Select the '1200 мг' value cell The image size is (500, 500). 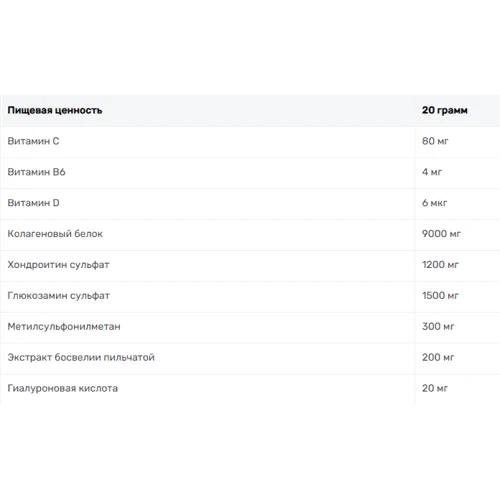pos(440,265)
